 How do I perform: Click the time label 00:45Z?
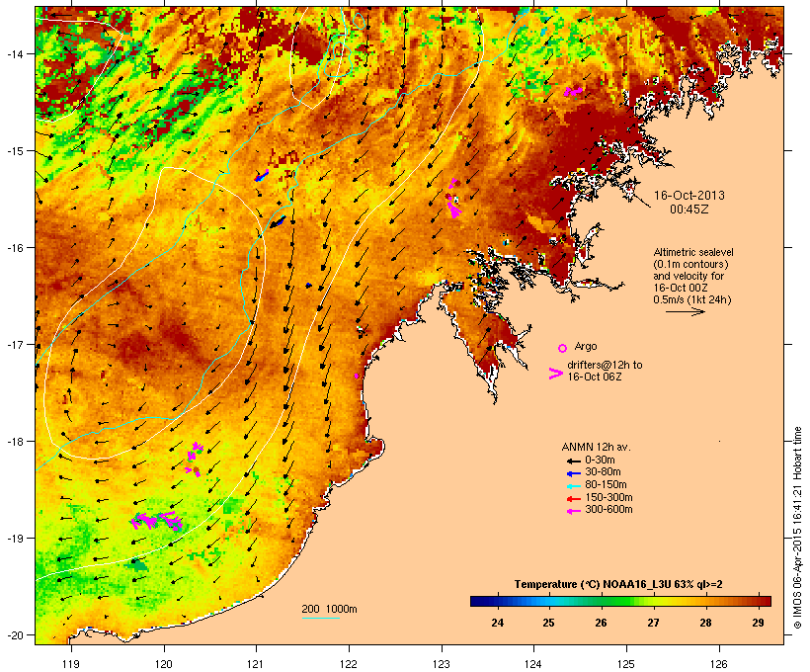pyautogui.click(x=689, y=210)
